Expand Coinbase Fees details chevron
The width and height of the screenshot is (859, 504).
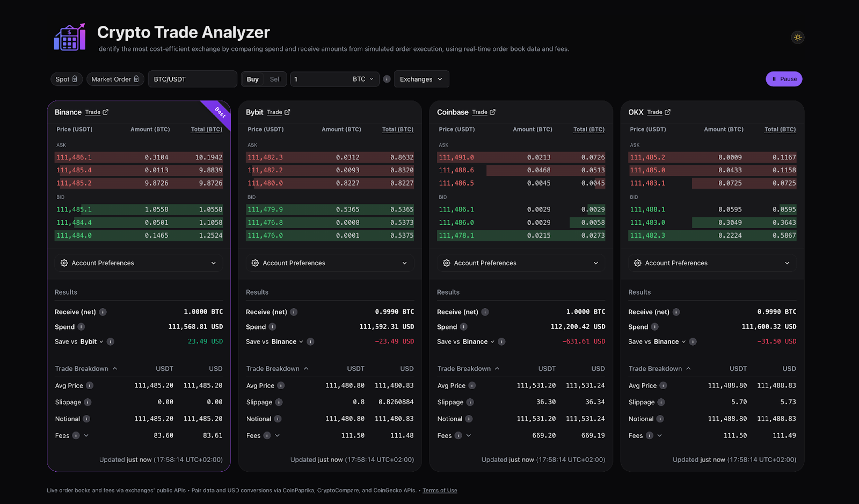click(x=469, y=435)
